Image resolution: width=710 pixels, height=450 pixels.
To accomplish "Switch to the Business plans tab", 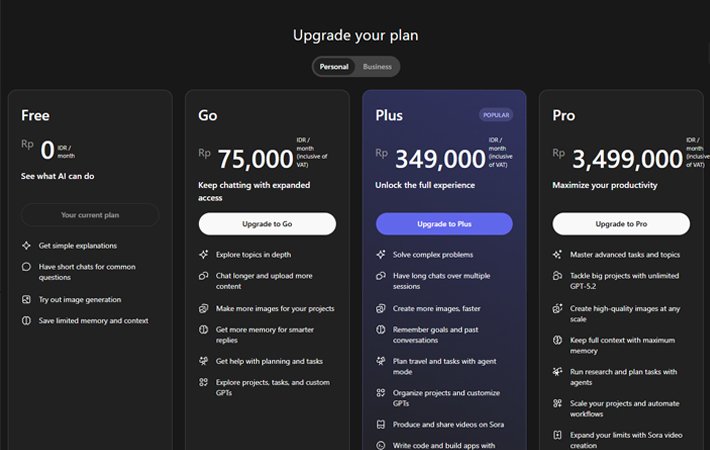I will 377,67.
